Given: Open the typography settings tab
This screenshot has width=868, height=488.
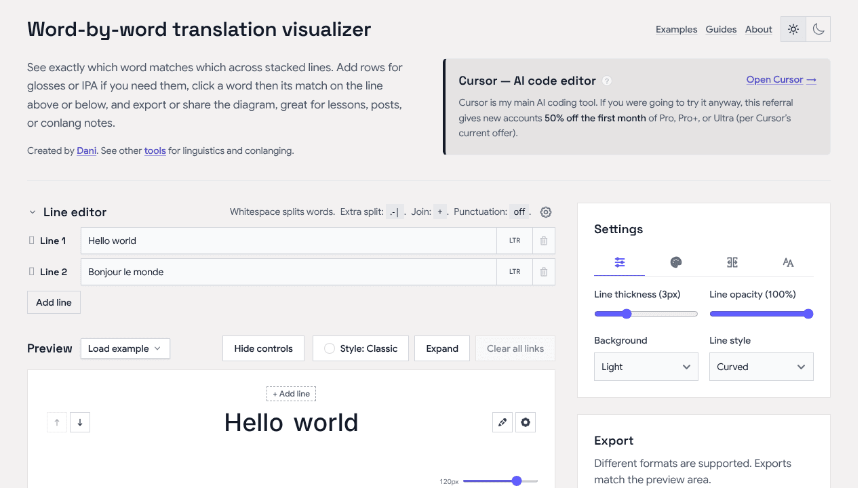Looking at the screenshot, I should tap(788, 262).
